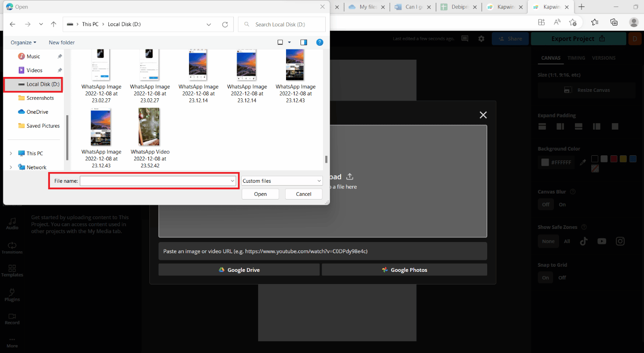The height and width of the screenshot is (353, 644).
Task: Select the Instagram safe zone icon
Action: (620, 241)
